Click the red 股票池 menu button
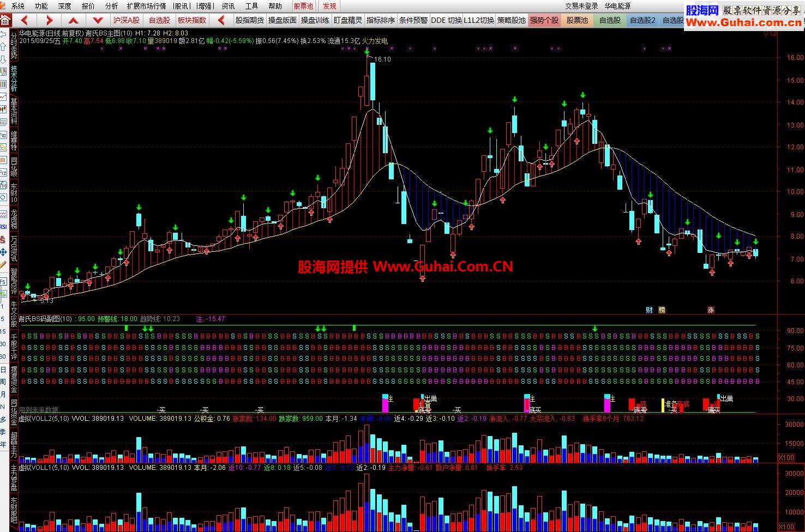Screen dimensions: 805x532 [x=303, y=6]
